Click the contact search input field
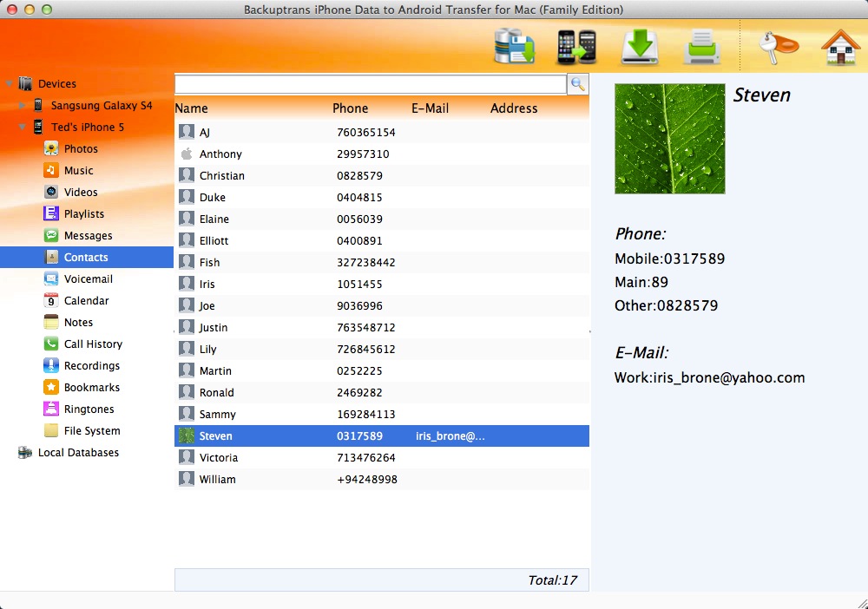This screenshot has height=609, width=868. (371, 84)
